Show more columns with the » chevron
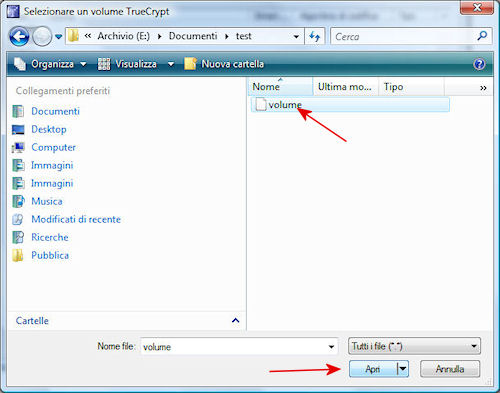Viewport: 500px width, 393px height. pos(483,88)
